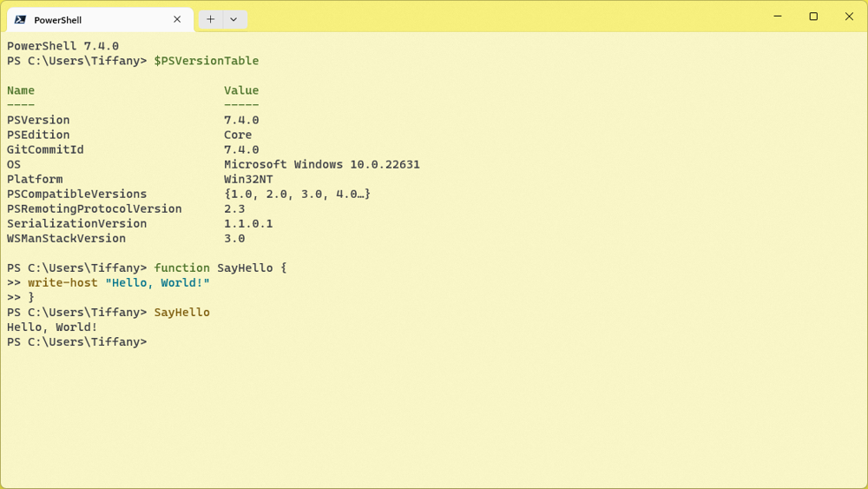
Task: Click the Platform row name
Action: pos(35,180)
